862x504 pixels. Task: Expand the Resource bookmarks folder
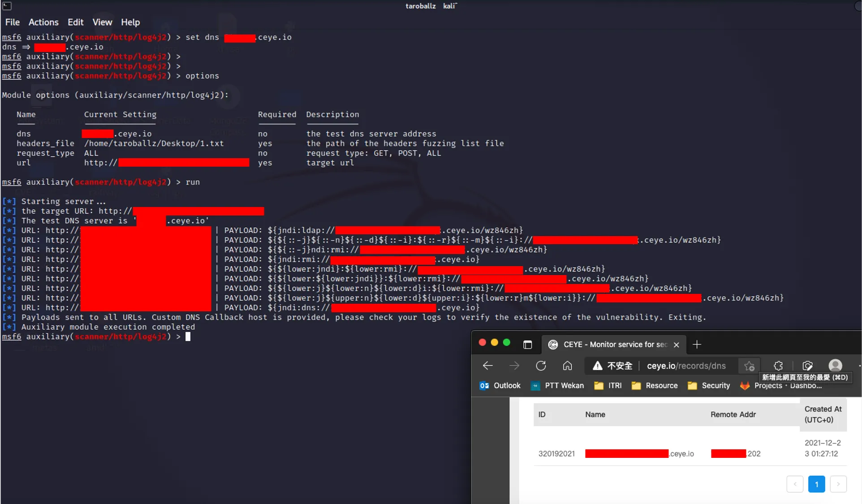coord(655,386)
